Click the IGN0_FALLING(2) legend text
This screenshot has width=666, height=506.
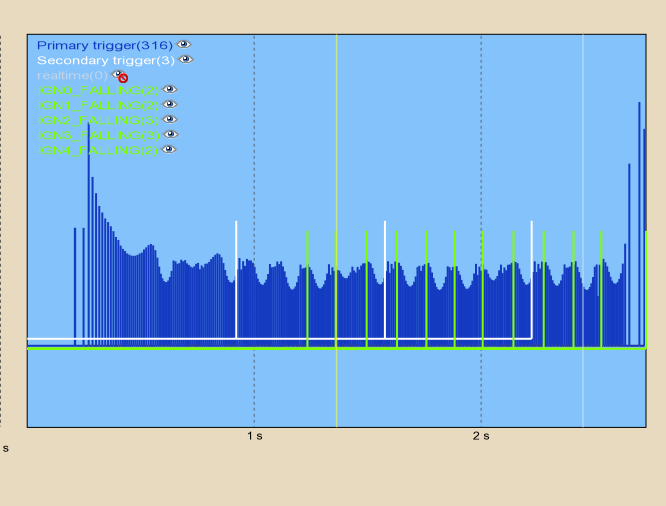(x=98, y=90)
